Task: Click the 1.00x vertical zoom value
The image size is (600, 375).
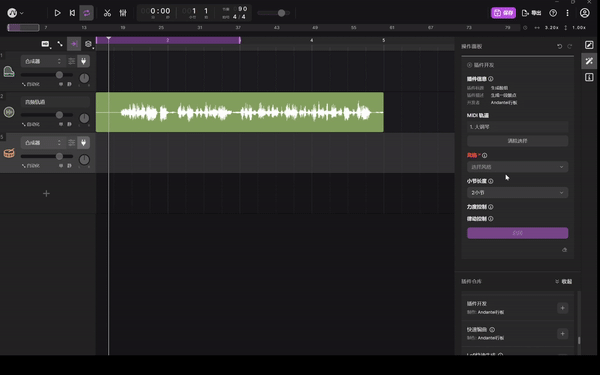Action: (579, 28)
